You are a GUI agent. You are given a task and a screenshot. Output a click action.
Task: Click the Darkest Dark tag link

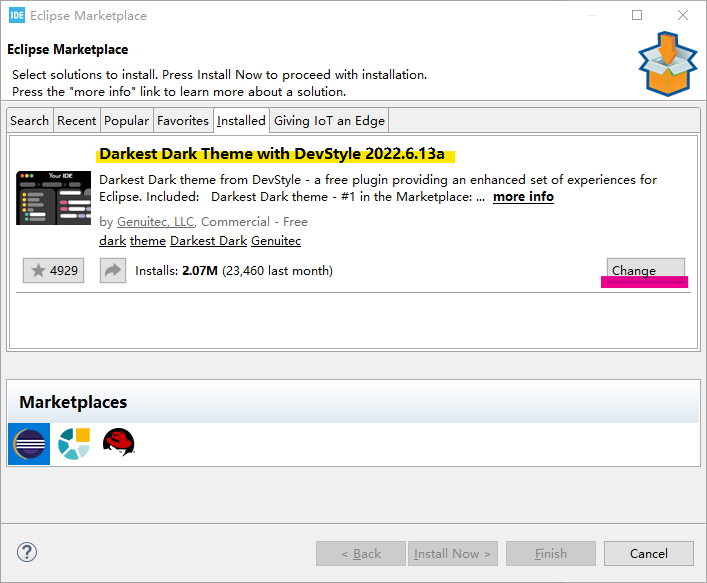click(x=209, y=241)
